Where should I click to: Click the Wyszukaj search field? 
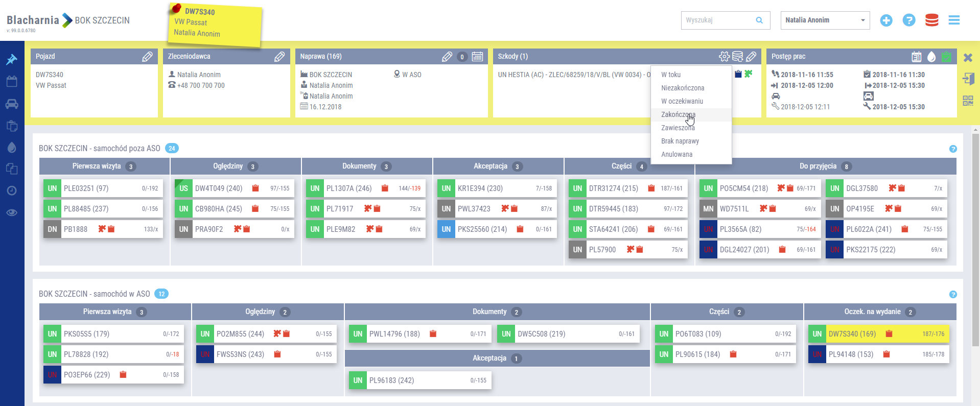[718, 20]
